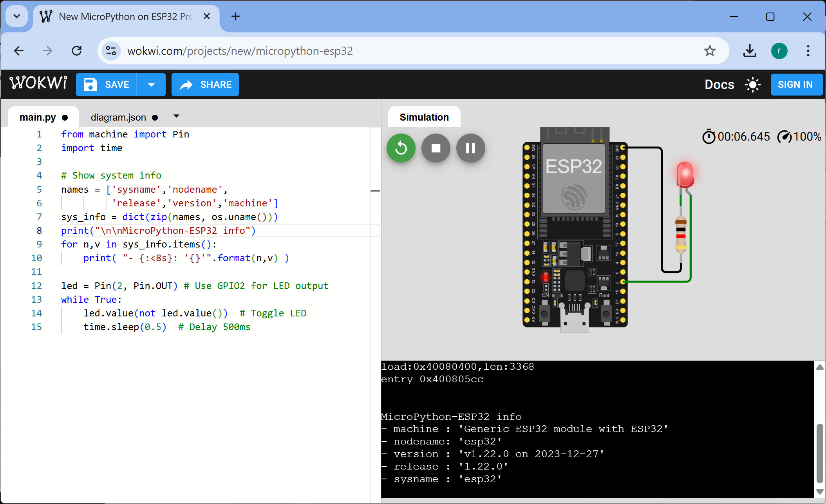The image size is (826, 504).
Task: Toggle the light/dark theme sun icon
Action: pyautogui.click(x=752, y=85)
